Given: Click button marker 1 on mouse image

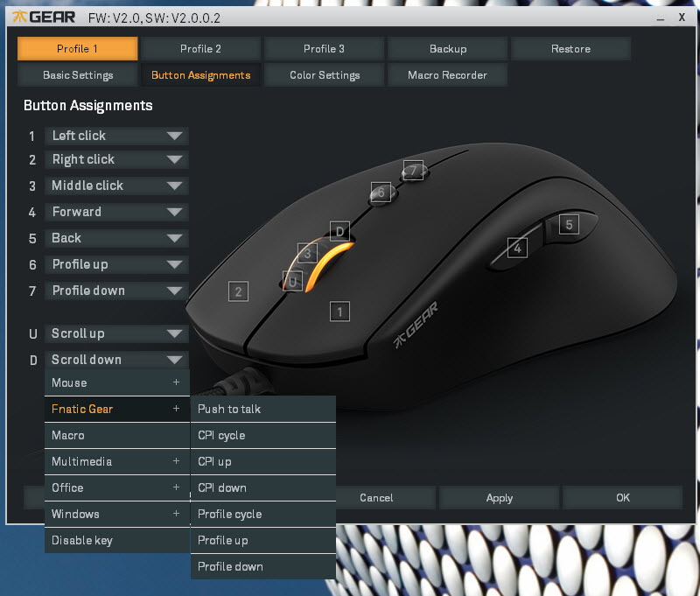Looking at the screenshot, I should [x=339, y=312].
